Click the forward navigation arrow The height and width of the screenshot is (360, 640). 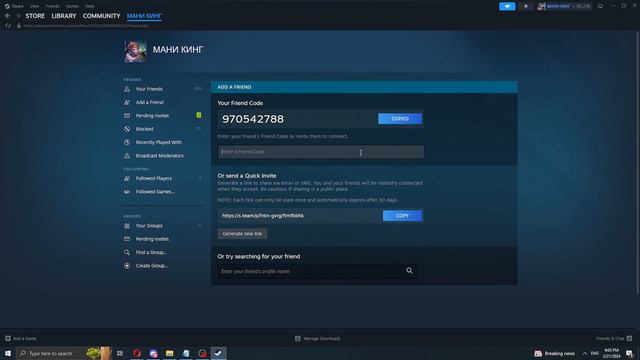pyautogui.click(x=18, y=16)
